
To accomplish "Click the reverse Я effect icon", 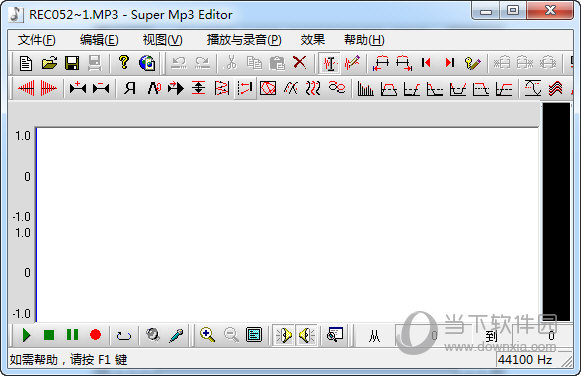I will 130,88.
